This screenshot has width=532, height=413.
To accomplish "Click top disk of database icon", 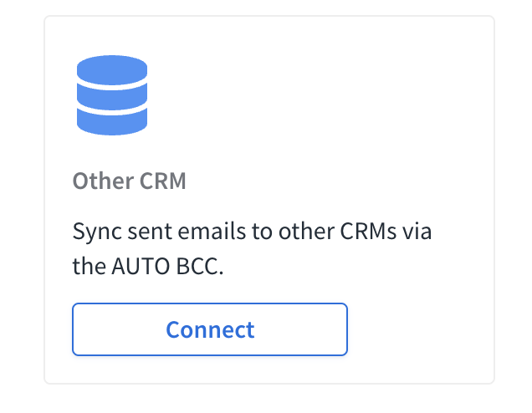I will 112,70.
